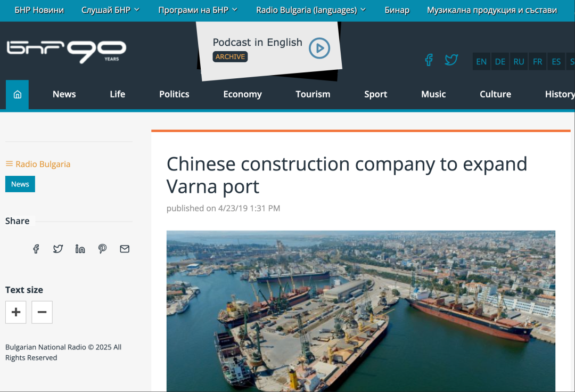
Task: Increase text size with plus button
Action: point(16,312)
